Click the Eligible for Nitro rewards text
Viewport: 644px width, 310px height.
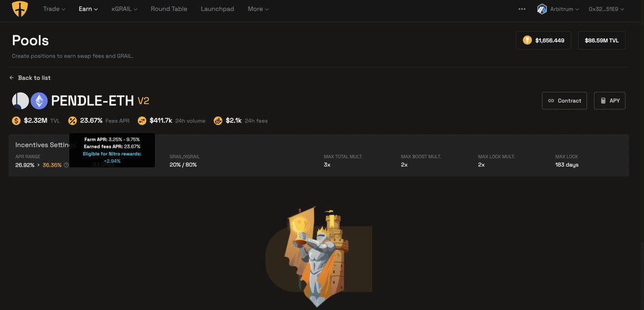(112, 154)
